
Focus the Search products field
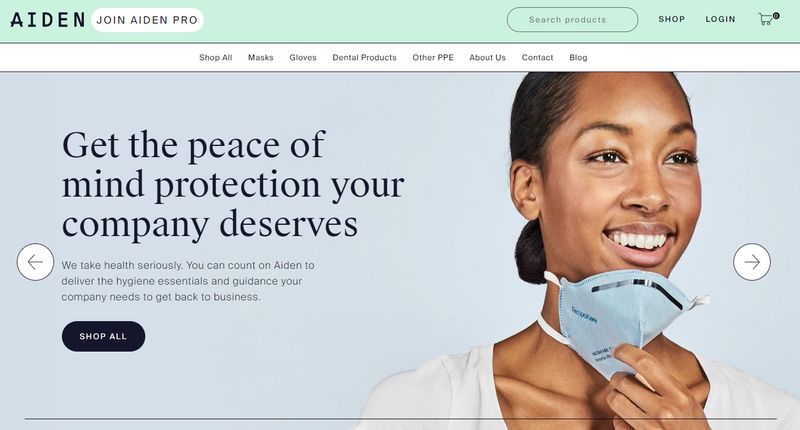pyautogui.click(x=572, y=20)
